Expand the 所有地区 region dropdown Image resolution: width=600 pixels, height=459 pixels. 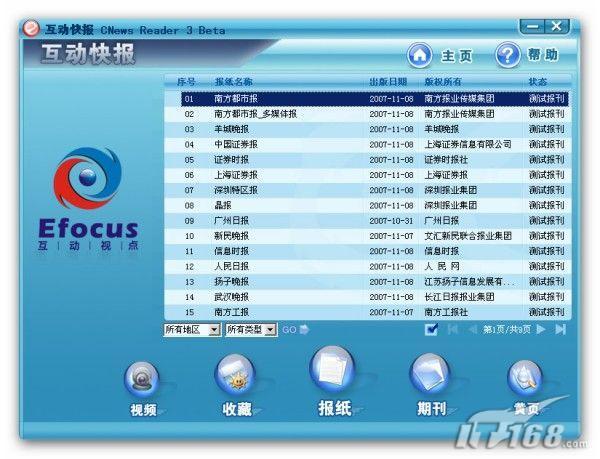click(x=214, y=329)
